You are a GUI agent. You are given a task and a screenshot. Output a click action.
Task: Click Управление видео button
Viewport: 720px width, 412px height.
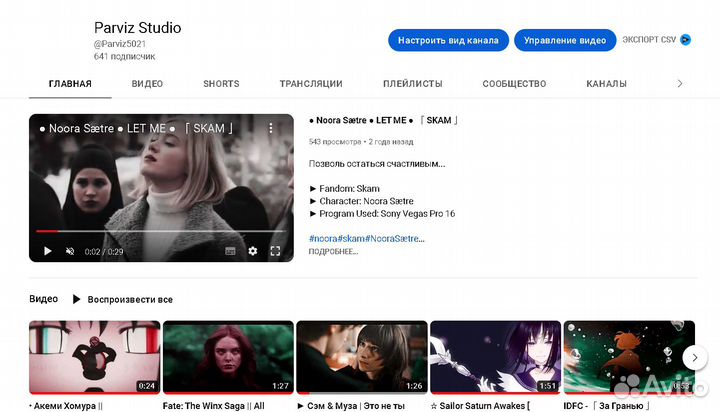point(565,40)
